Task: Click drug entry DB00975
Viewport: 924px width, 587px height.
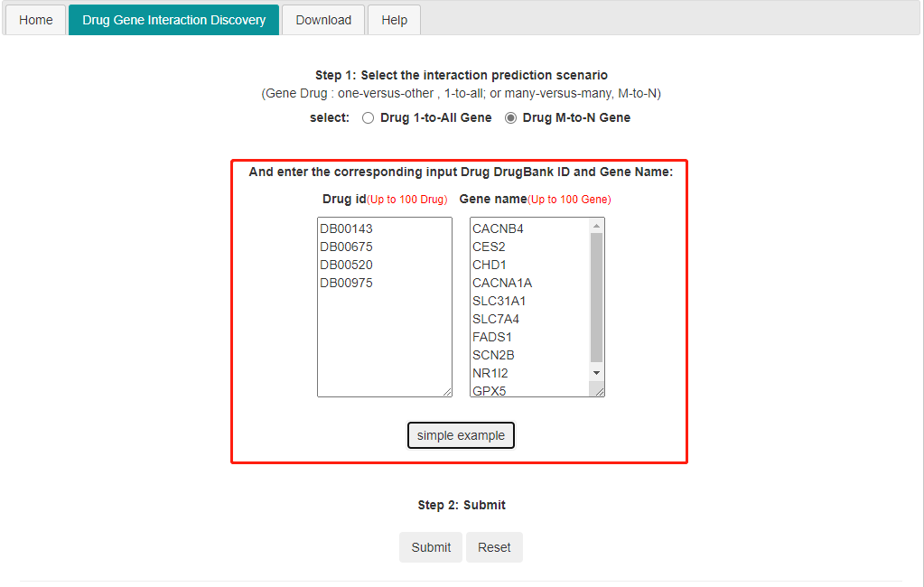Action: point(347,283)
